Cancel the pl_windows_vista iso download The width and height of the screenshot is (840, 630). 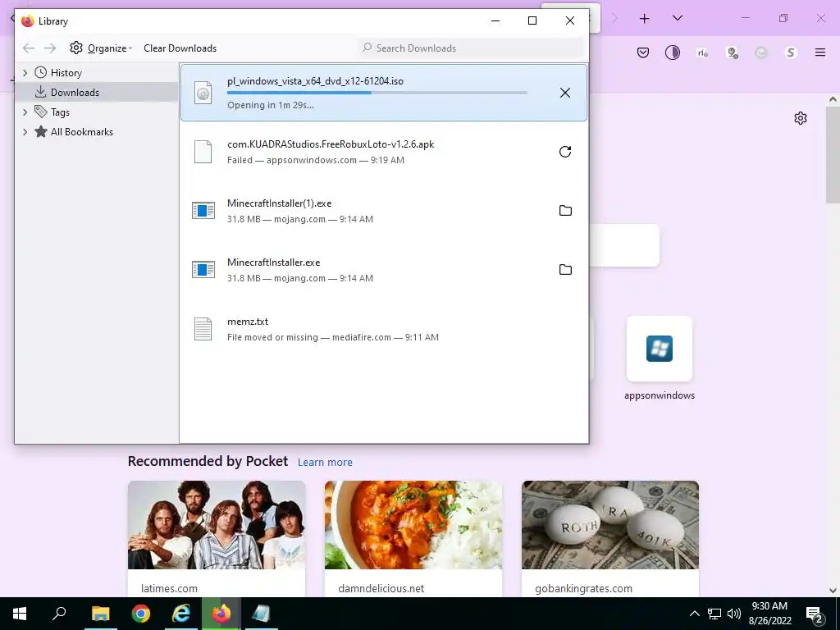[564, 93]
